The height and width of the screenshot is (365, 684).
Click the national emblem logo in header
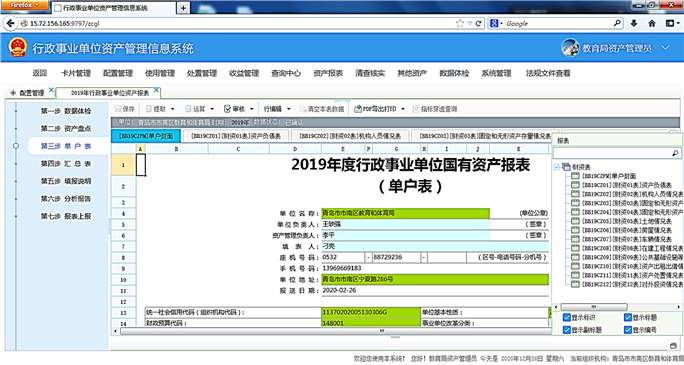pos(17,48)
